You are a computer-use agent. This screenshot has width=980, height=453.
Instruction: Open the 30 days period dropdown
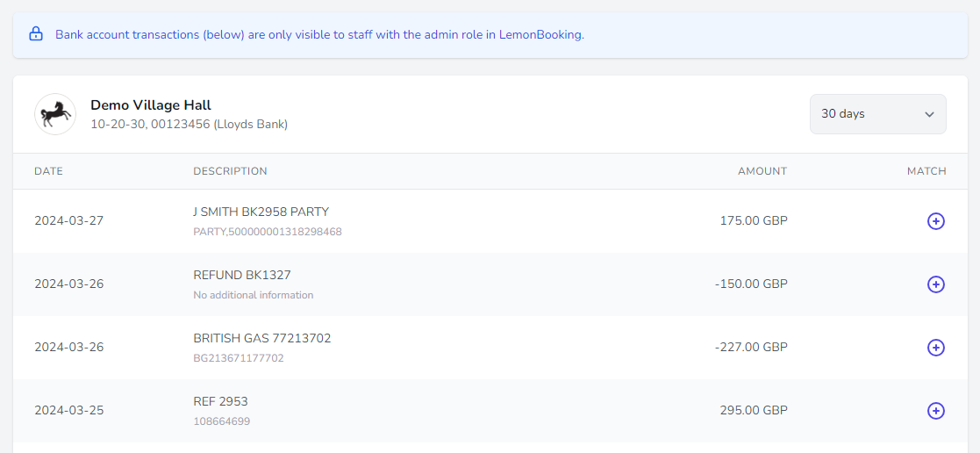coord(876,114)
